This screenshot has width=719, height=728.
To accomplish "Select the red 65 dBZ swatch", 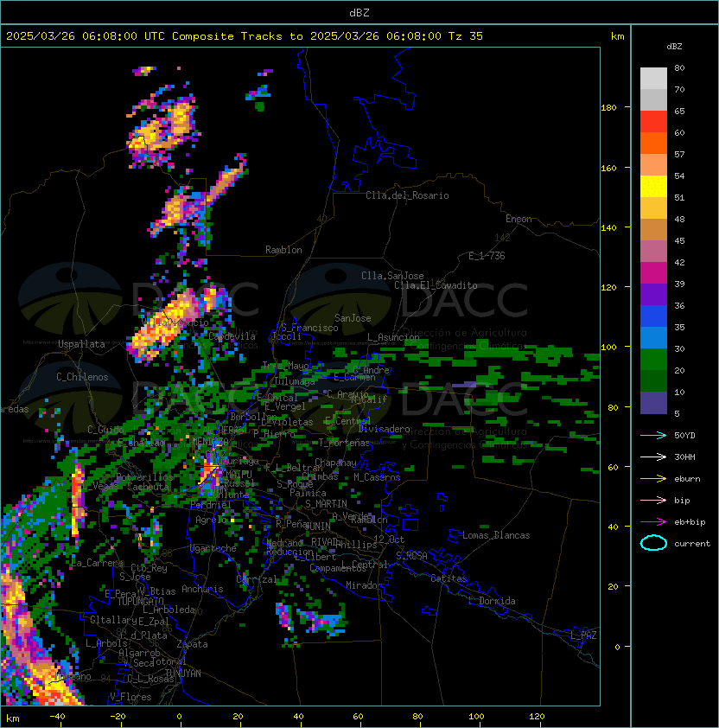I will point(653,122).
